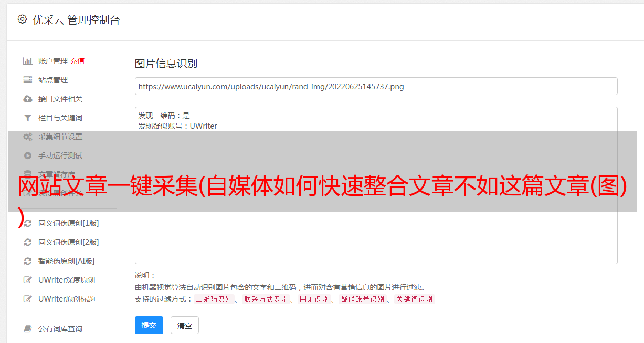Image resolution: width=644 pixels, height=343 pixels.
Task: Open 接口文件相关 menu item
Action: [60, 99]
